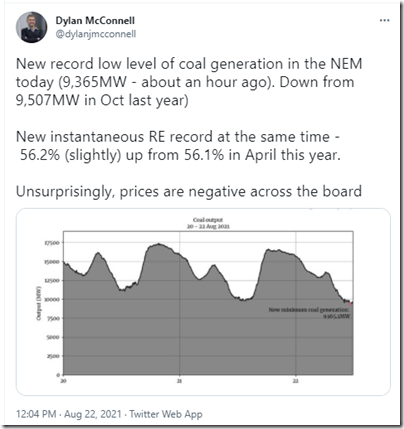The image size is (404, 429).
Task: Click the 'Output (MW)' y-axis label
Action: tap(39, 303)
